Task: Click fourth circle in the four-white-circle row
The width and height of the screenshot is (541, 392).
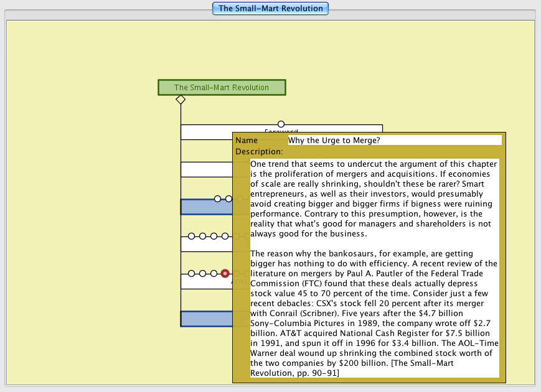Action: click(225, 236)
